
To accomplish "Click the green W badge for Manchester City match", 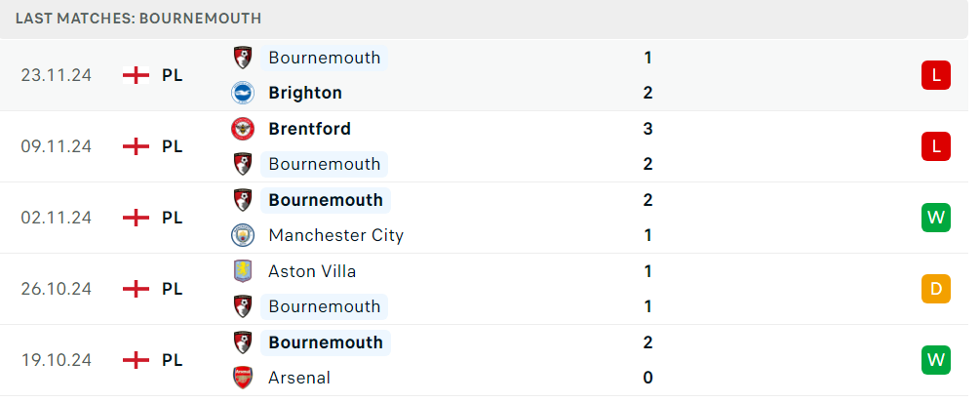I will click(x=935, y=218).
